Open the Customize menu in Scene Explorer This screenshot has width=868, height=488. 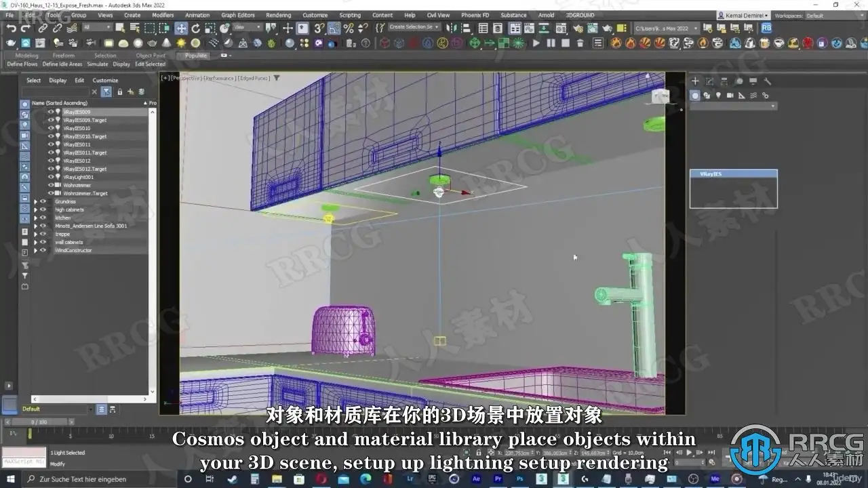(105, 80)
